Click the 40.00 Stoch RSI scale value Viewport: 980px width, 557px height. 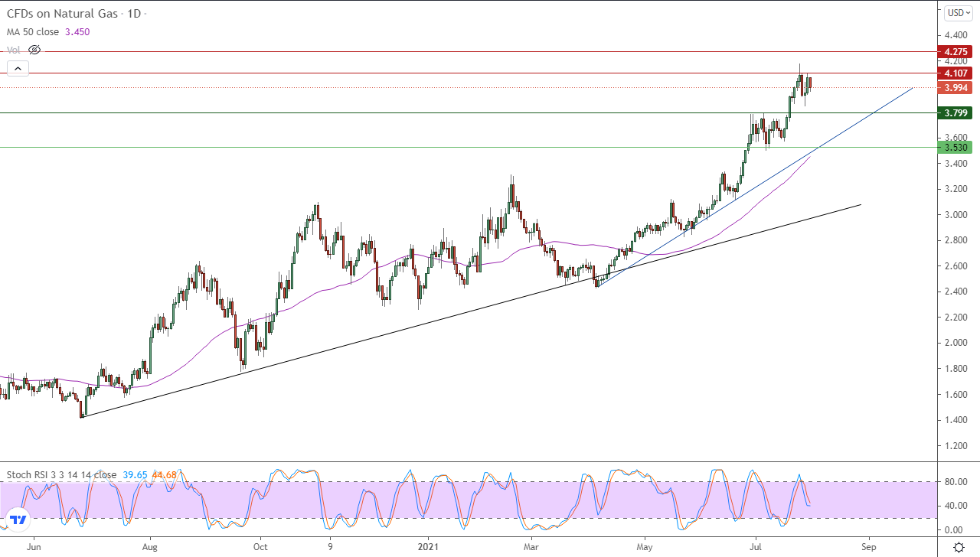956,506
